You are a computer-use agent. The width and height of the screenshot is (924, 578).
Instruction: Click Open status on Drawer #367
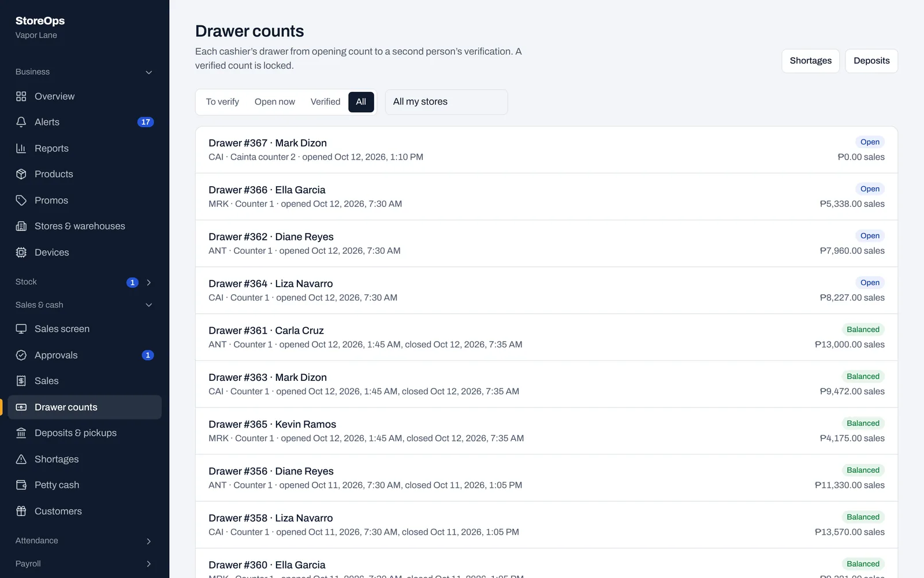click(870, 142)
